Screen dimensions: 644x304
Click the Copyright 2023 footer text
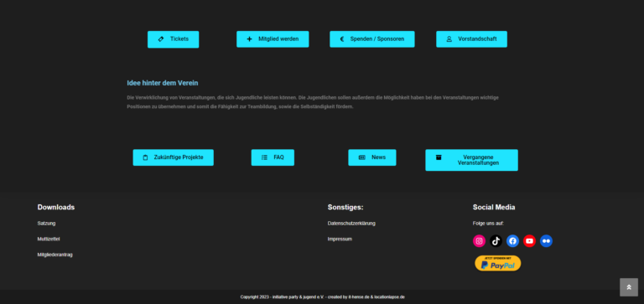322,297
